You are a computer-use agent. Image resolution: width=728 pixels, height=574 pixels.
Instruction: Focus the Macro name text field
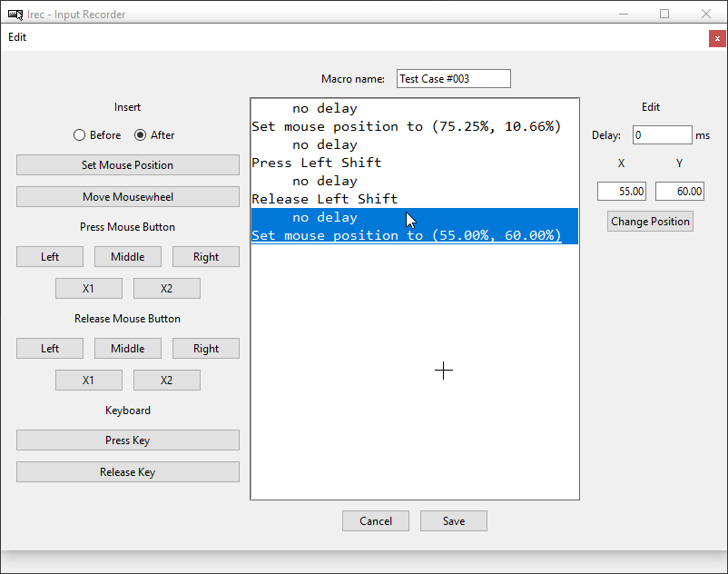click(454, 79)
